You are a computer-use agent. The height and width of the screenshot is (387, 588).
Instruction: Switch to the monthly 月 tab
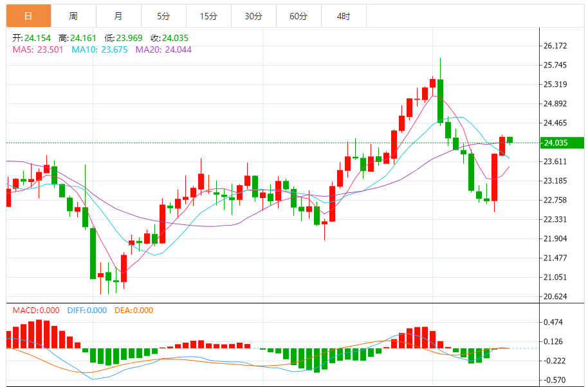point(118,16)
